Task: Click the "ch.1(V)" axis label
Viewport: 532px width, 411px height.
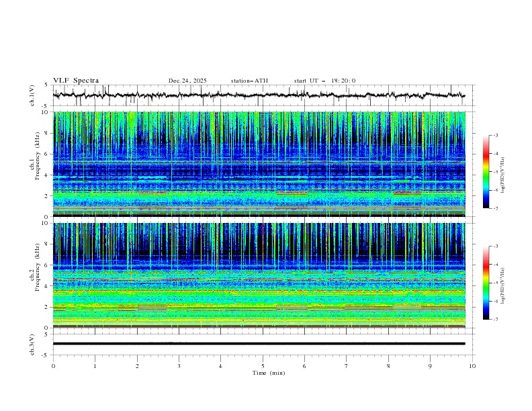Action: tap(32, 95)
